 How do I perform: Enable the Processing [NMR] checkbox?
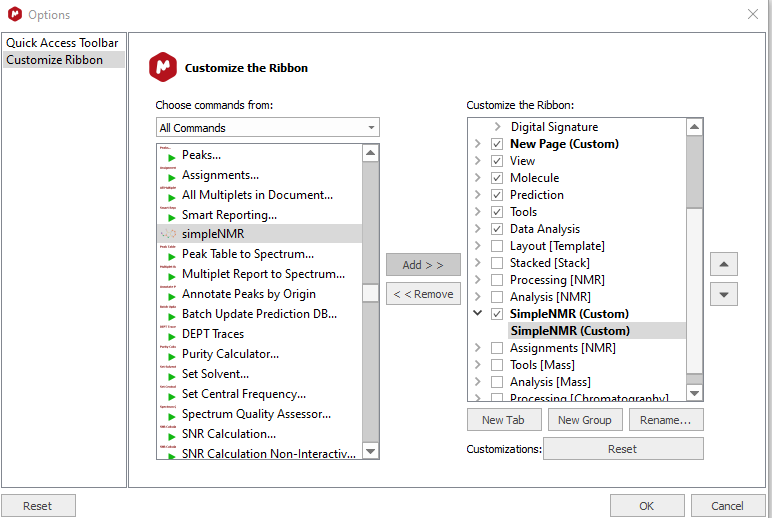(x=497, y=280)
